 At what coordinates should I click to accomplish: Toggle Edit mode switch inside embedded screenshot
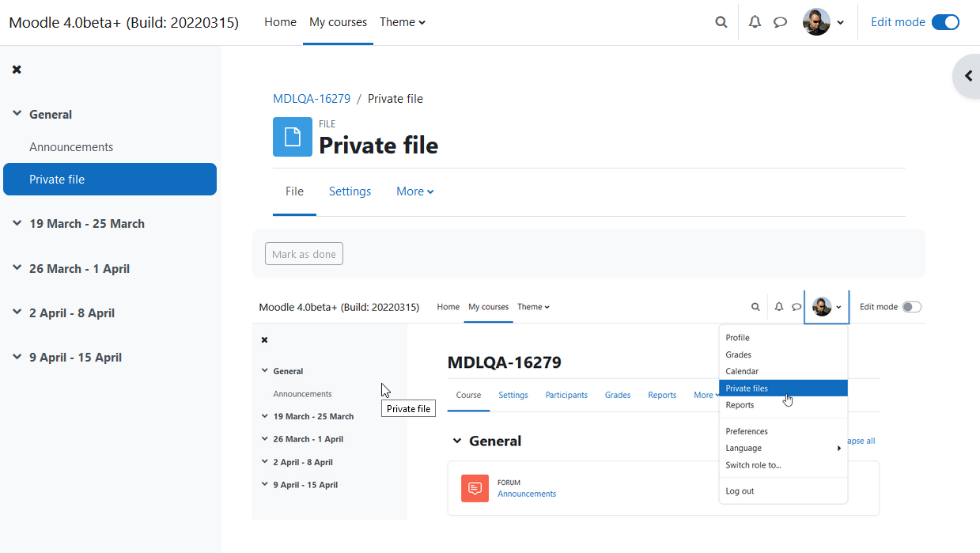click(x=912, y=307)
